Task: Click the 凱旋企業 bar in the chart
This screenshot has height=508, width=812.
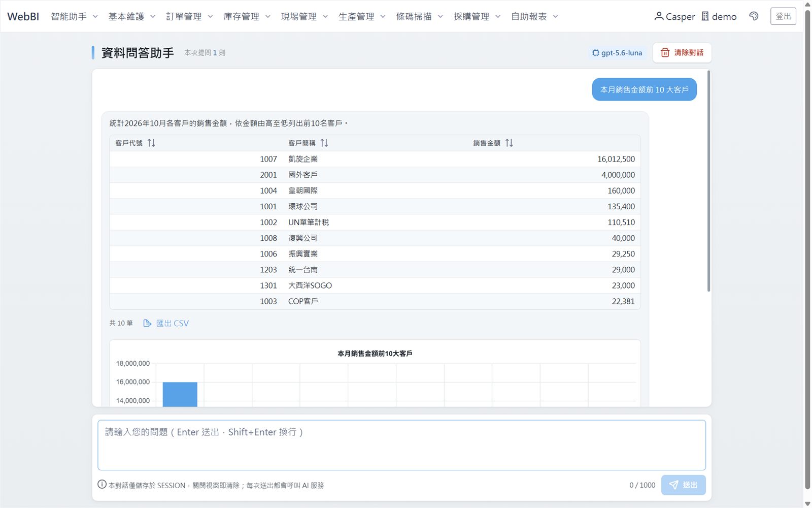Action: pos(180,394)
